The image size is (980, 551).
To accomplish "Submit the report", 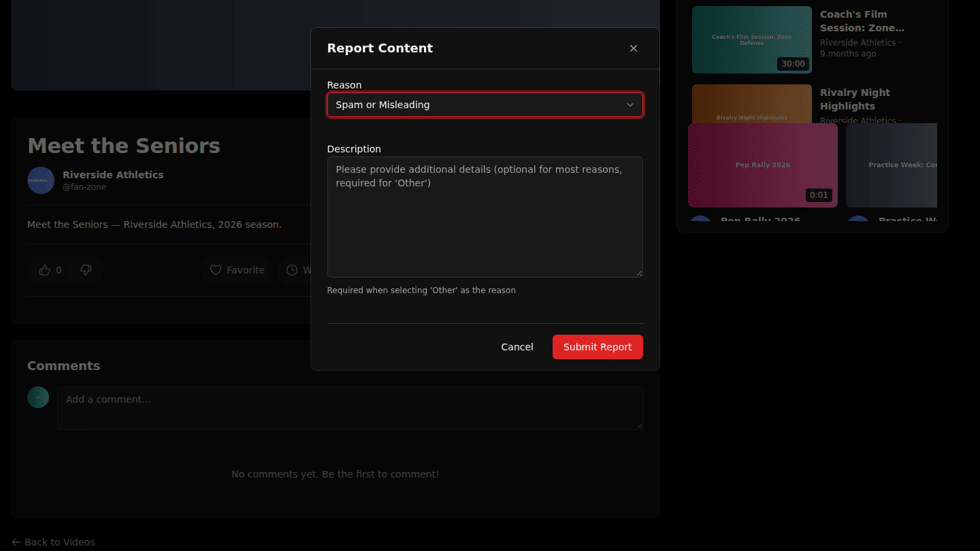I will [x=598, y=347].
